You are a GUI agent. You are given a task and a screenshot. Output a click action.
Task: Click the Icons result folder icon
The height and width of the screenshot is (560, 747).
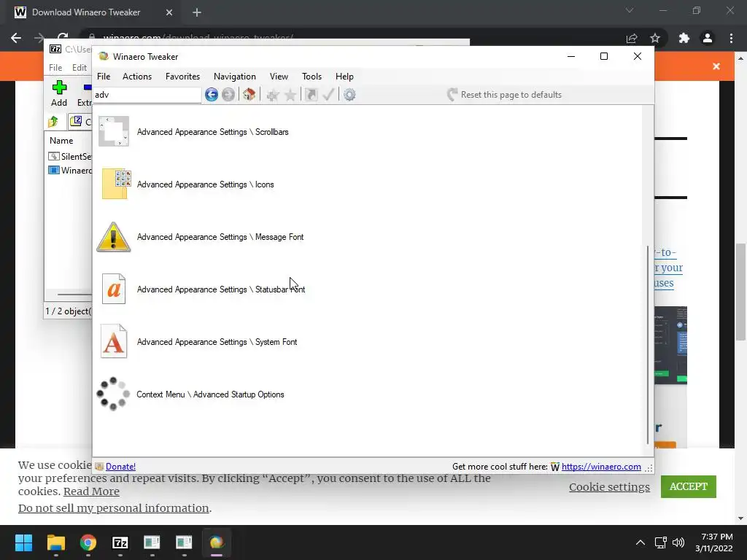click(116, 184)
